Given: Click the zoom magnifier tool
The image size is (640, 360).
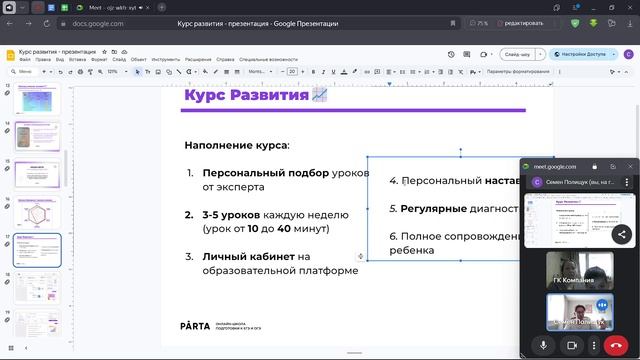Looking at the screenshot, I should click(x=100, y=72).
